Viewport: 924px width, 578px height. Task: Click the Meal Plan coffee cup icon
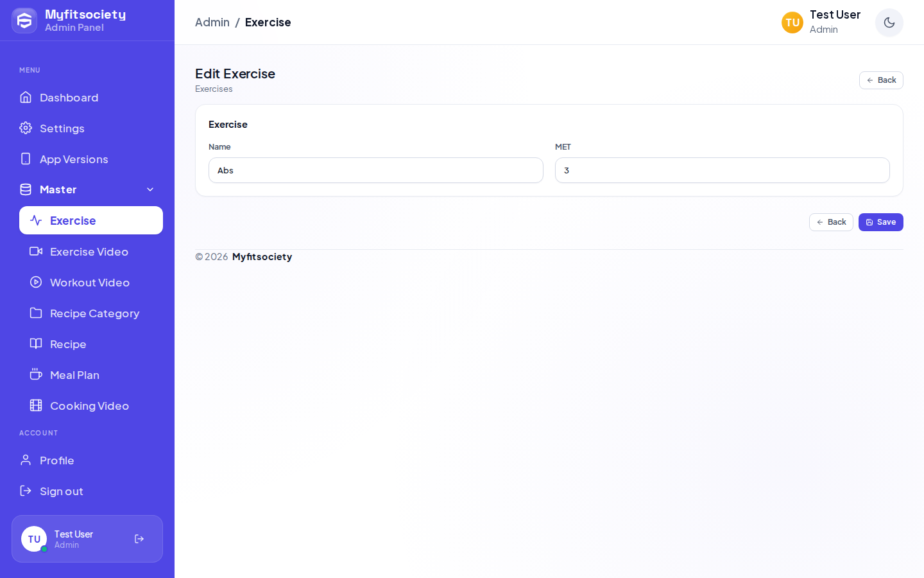point(36,374)
